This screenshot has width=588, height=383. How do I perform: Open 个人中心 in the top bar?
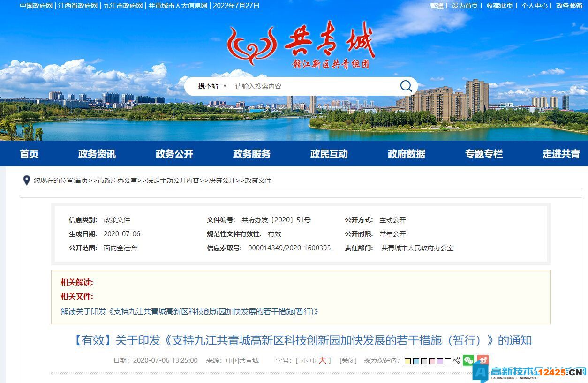click(x=534, y=6)
